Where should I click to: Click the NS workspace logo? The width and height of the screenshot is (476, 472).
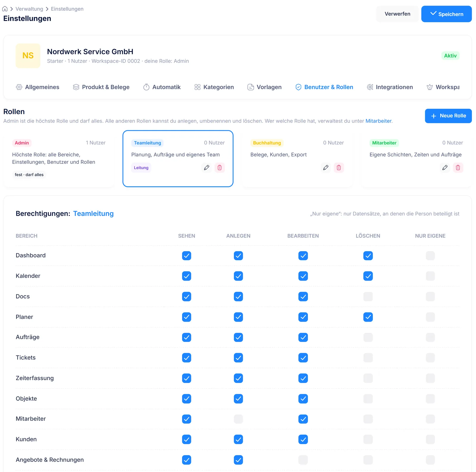28,56
